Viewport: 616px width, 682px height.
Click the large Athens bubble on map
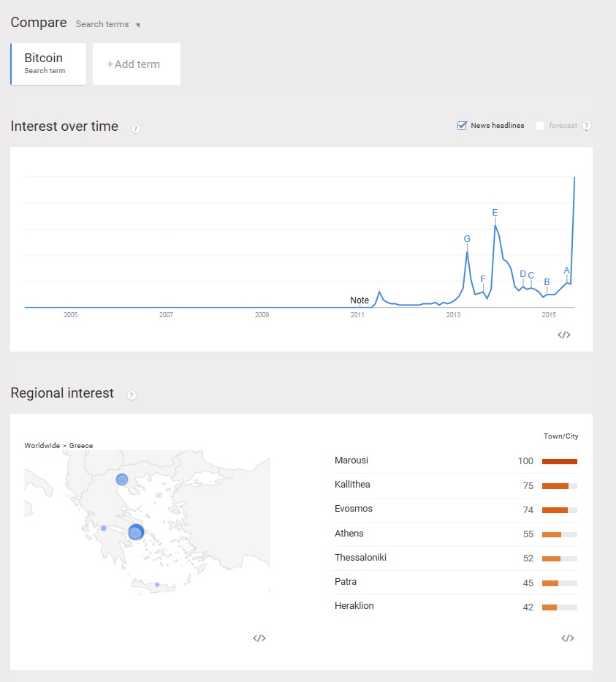coord(136,532)
